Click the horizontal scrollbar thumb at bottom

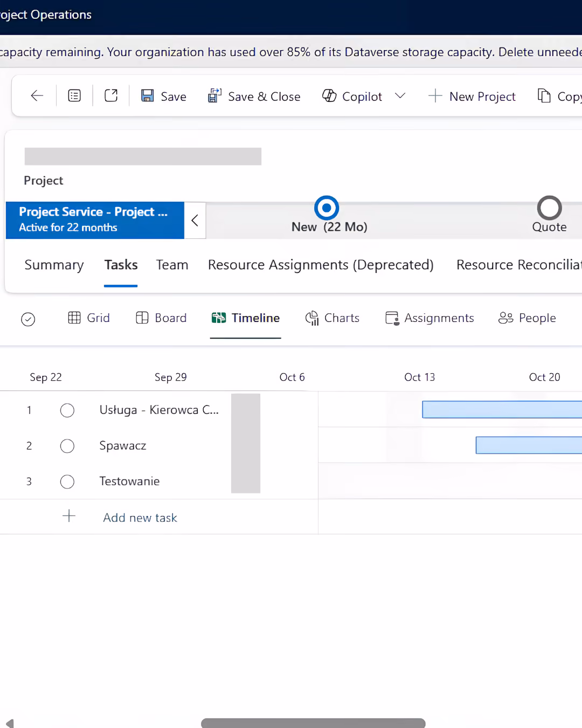pyautogui.click(x=313, y=723)
